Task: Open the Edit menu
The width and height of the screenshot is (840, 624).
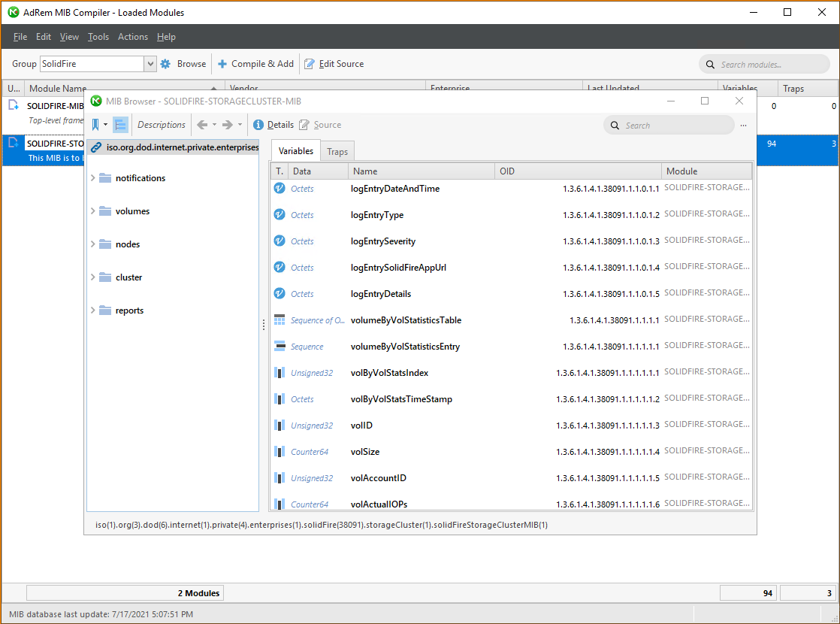Action: pyautogui.click(x=44, y=37)
